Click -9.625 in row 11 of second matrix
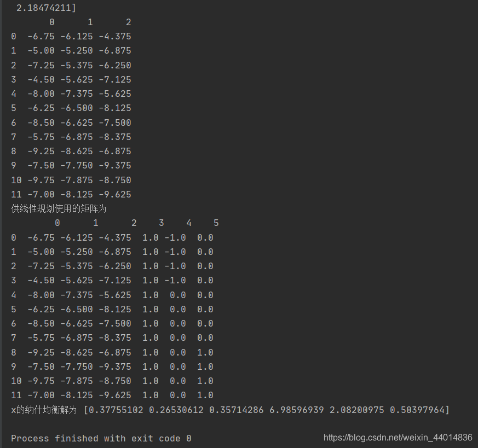Screen dimensions: 478x448 click(x=115, y=395)
